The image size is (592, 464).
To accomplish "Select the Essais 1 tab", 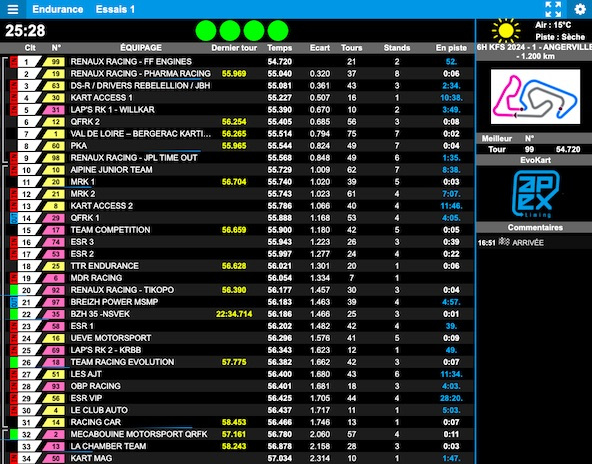I will pyautogui.click(x=115, y=9).
